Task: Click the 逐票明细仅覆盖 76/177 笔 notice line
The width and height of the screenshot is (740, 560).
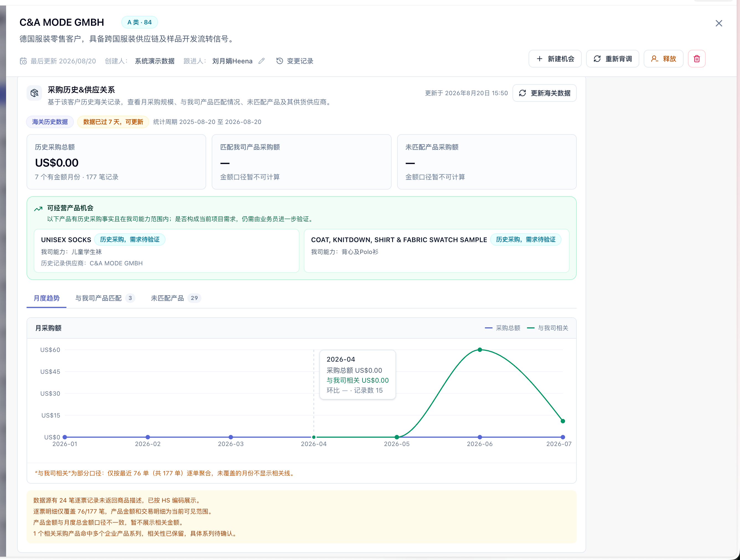Action: tap(123, 512)
